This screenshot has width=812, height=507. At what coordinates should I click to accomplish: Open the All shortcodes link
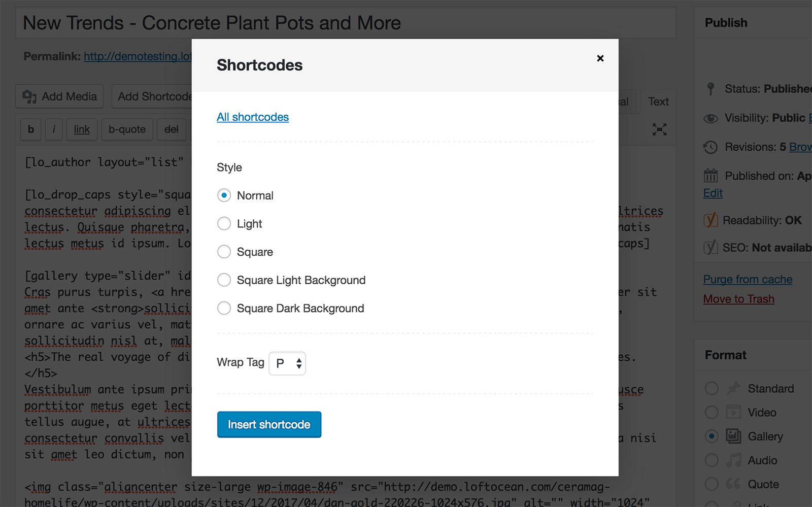[253, 117]
